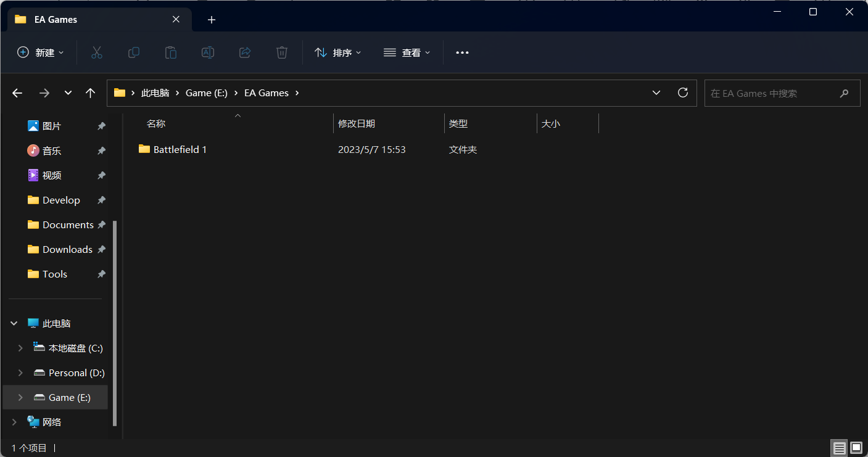
Task: Click the Delete trash icon
Action: pos(282,52)
